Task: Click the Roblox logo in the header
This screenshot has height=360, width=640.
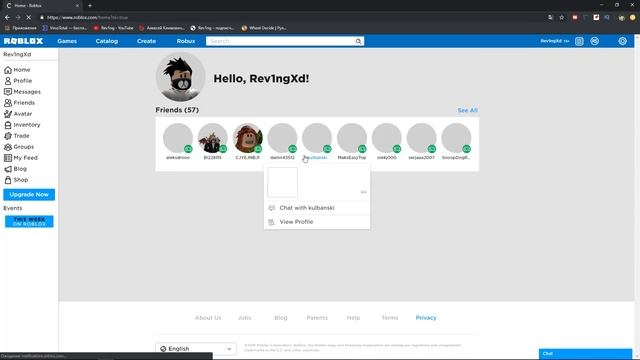Action: (23, 41)
